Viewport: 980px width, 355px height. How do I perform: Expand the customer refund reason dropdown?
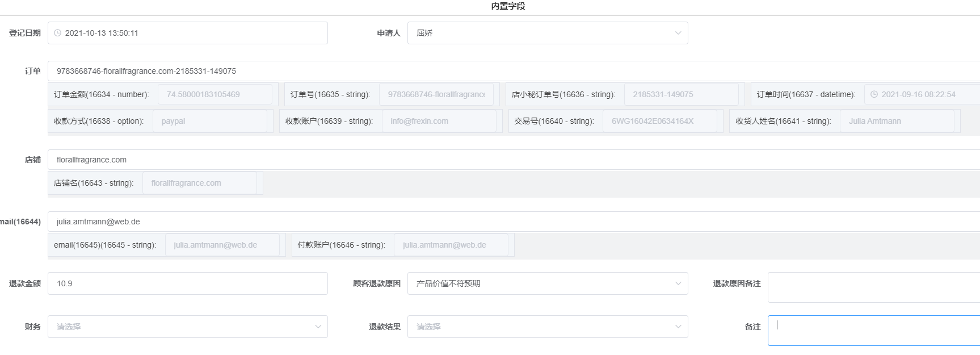(547, 283)
